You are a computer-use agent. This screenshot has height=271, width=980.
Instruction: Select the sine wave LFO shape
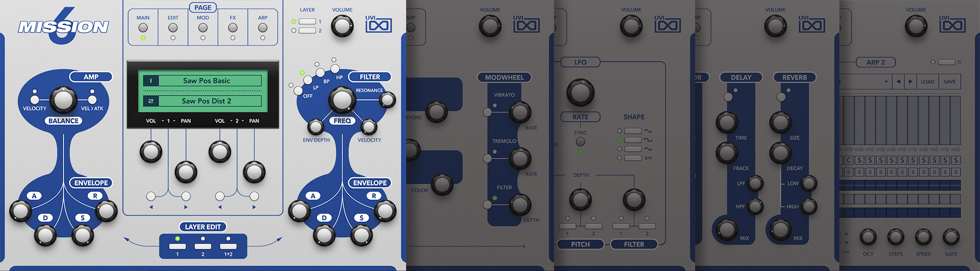click(633, 131)
